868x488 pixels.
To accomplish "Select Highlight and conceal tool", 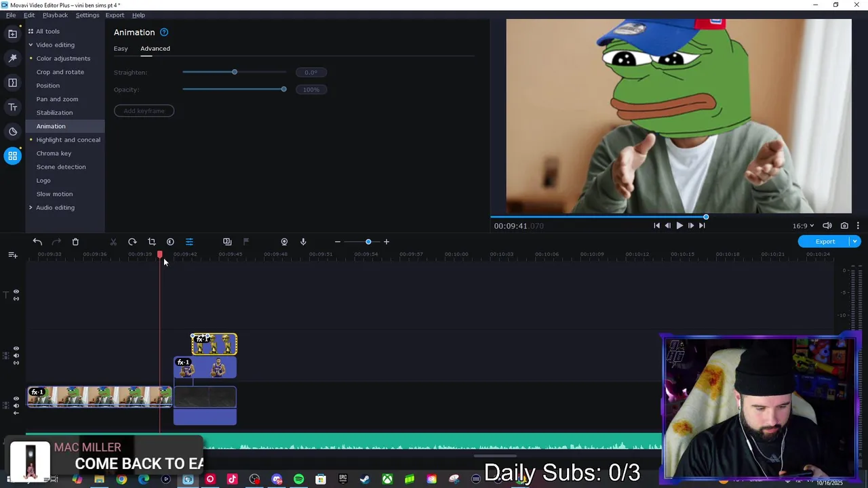I will tap(68, 140).
